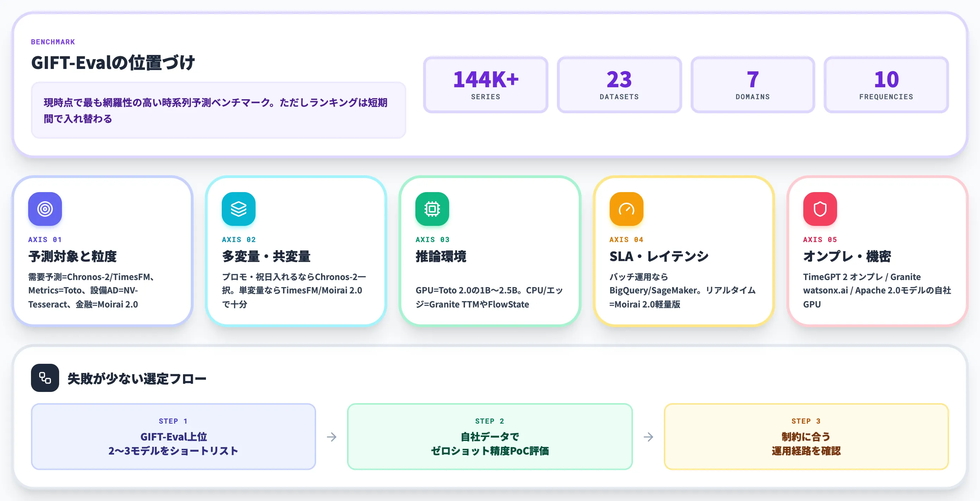Screen dimensions: 980x501
Task: Select the 144K+ SERIES stat tile
Action: tap(485, 85)
